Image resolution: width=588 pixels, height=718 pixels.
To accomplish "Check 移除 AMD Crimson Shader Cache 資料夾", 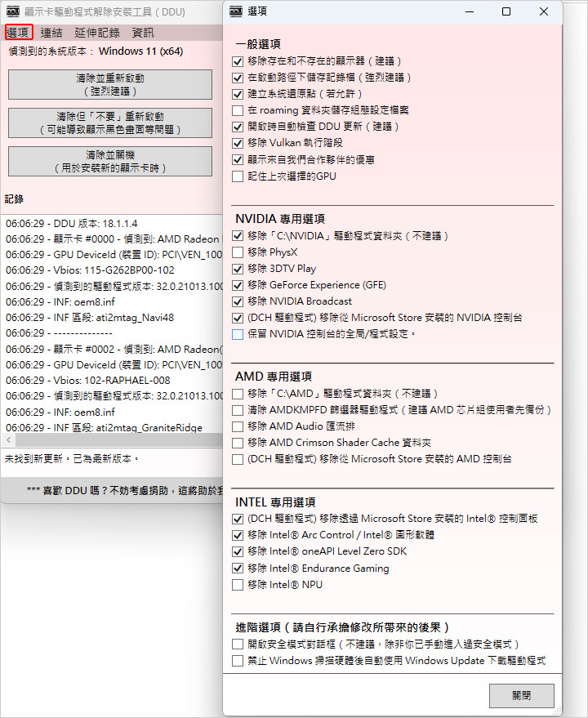I will 237,443.
